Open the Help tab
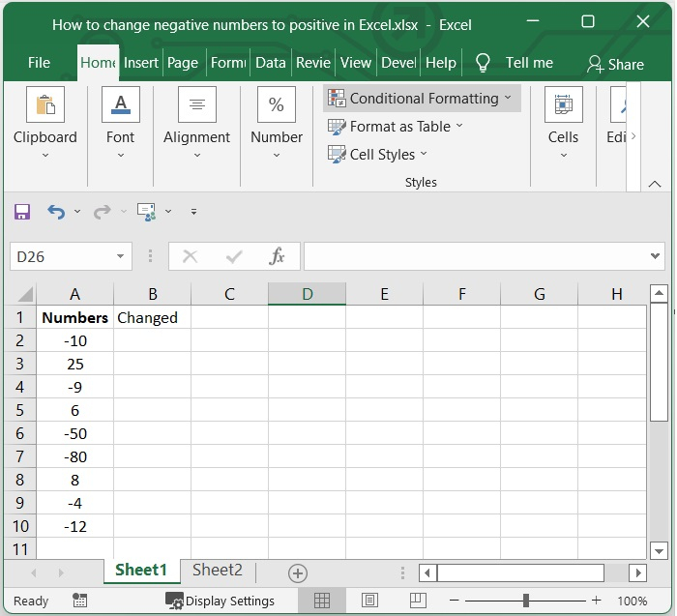 click(x=441, y=63)
